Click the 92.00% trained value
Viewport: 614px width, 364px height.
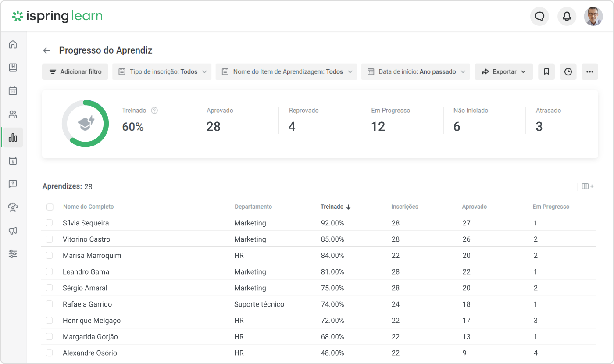tap(332, 223)
